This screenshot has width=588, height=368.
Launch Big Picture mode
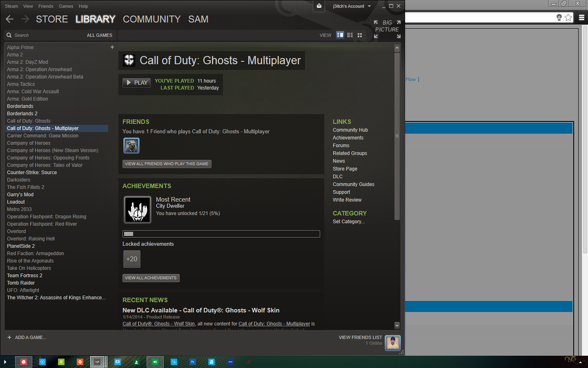[x=387, y=29]
